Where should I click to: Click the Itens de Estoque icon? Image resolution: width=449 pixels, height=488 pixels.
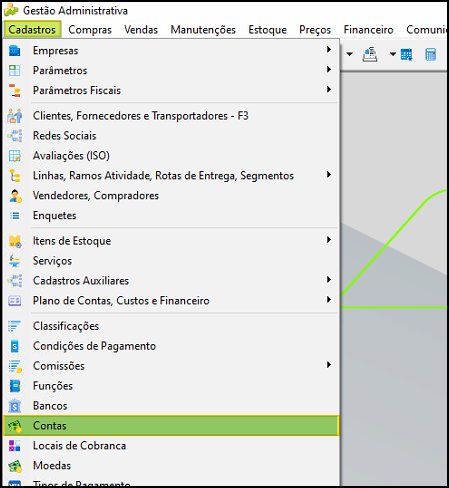[15, 241]
